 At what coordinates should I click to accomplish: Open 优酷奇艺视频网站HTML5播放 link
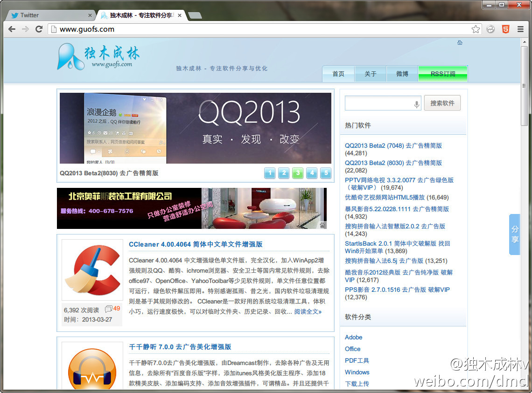pos(385,197)
